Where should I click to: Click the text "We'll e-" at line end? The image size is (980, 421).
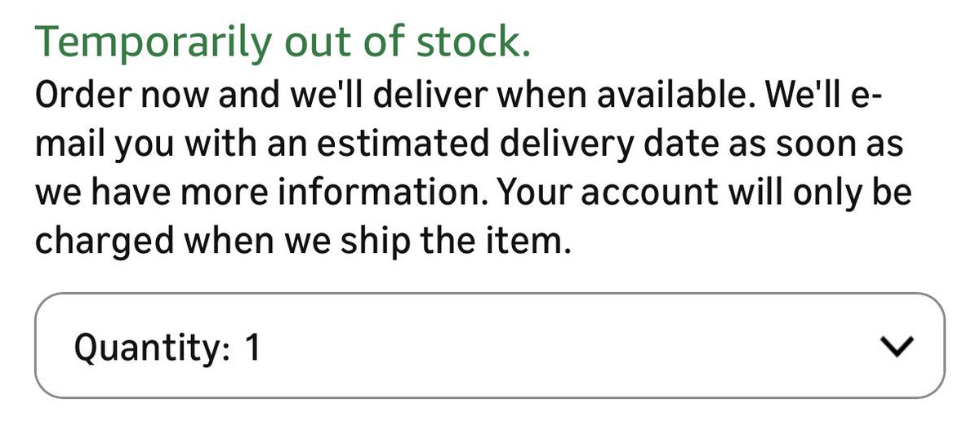(826, 98)
